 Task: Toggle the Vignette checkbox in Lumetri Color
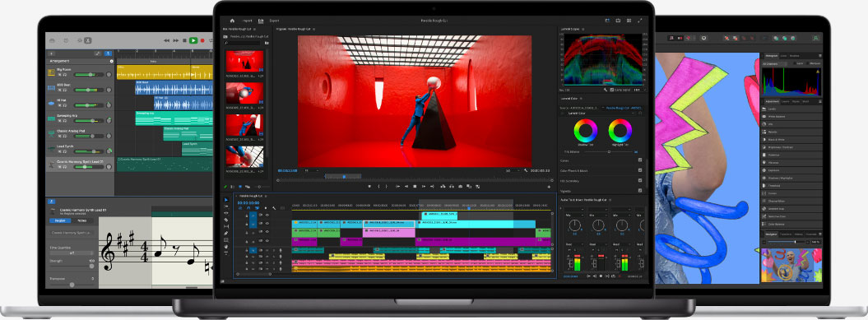click(x=640, y=191)
